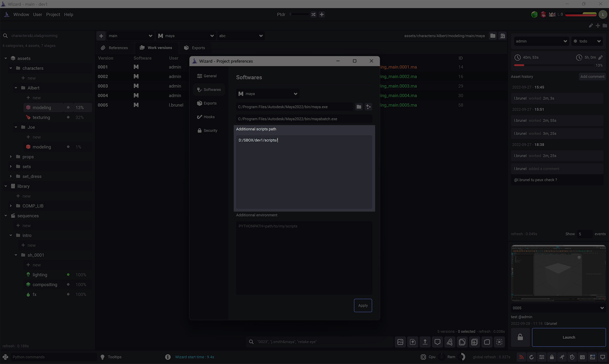Click the plus button left of main dropdown
Viewport: 609px width, 364px height.
click(x=101, y=36)
